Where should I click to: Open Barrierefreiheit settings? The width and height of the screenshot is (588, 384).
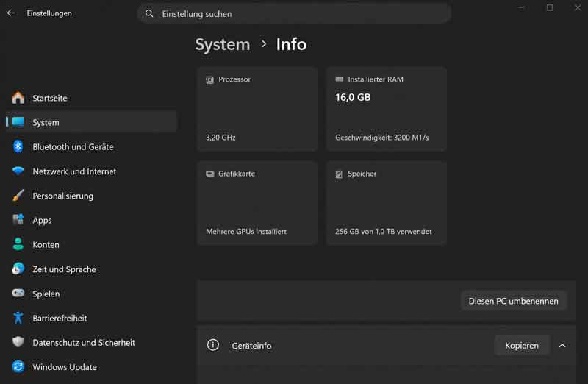tap(91, 318)
